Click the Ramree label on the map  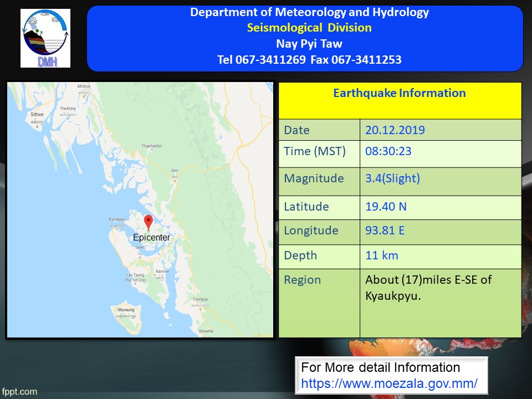pos(162,272)
